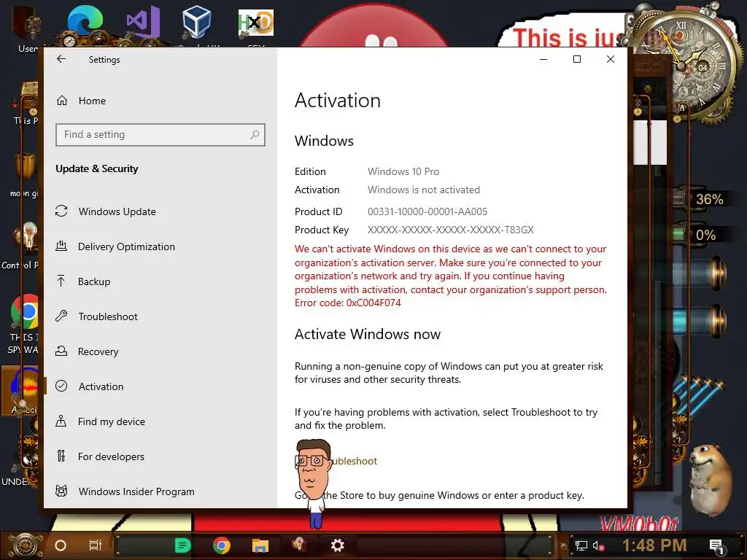Click the hamster desktop gadget
Image resolution: width=747 pixels, height=560 pixels.
tap(710, 481)
